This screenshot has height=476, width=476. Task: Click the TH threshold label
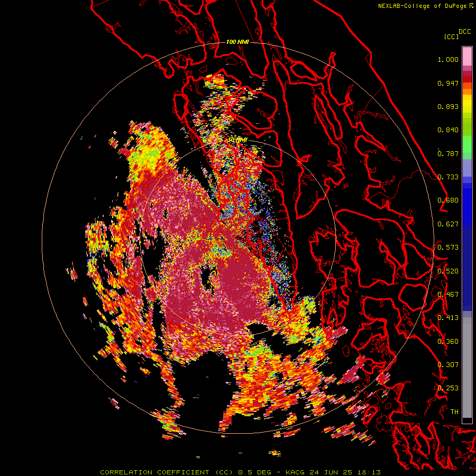[x=454, y=411]
